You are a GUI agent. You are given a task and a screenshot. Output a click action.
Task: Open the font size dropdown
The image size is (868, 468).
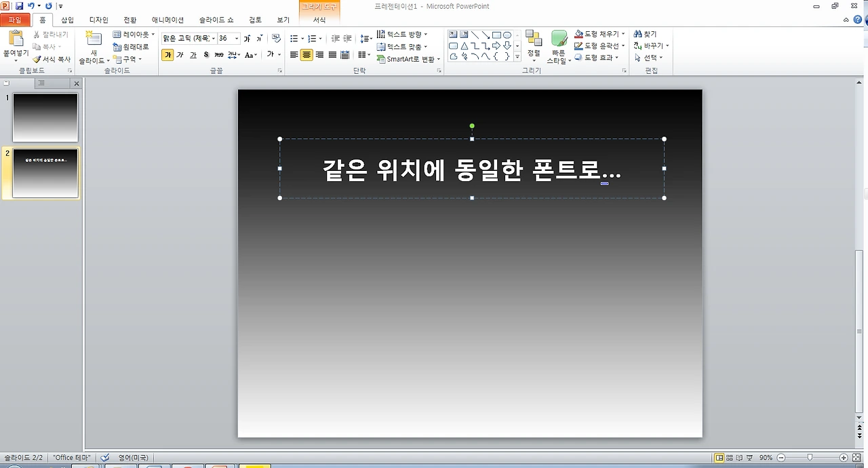[x=236, y=38]
